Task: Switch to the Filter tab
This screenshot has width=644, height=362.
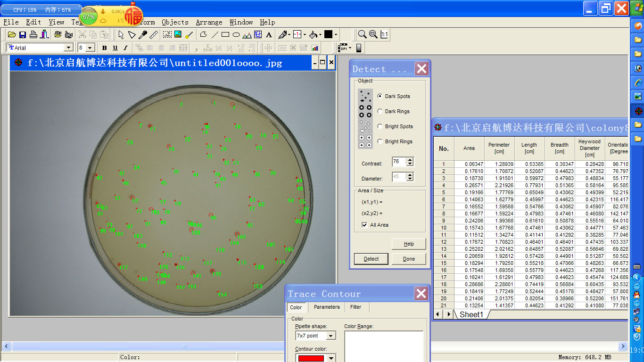Action: click(x=356, y=307)
